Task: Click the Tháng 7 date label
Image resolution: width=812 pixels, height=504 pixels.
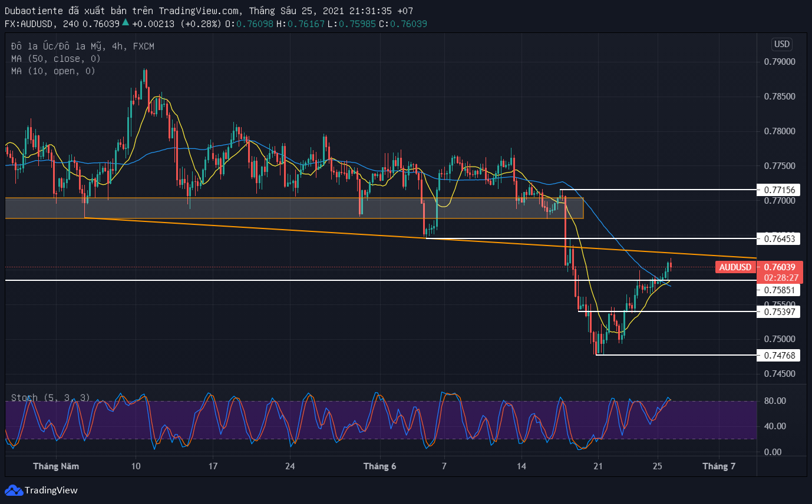Action: click(719, 466)
